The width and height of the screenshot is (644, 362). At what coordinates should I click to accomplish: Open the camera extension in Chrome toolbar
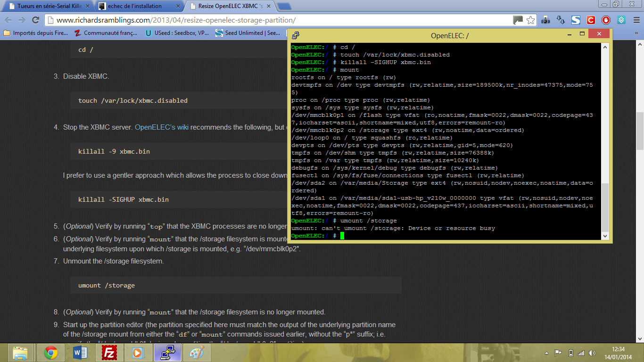coord(545,20)
